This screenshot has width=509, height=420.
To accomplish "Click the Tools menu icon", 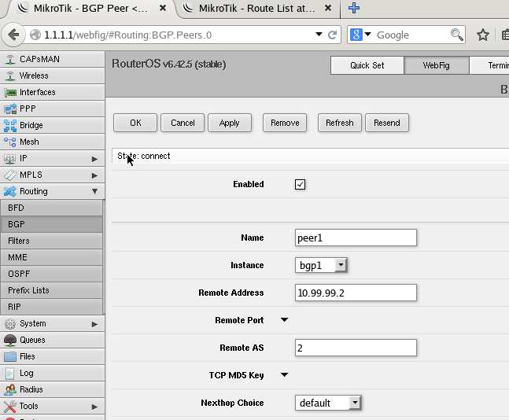I will click(10, 407).
